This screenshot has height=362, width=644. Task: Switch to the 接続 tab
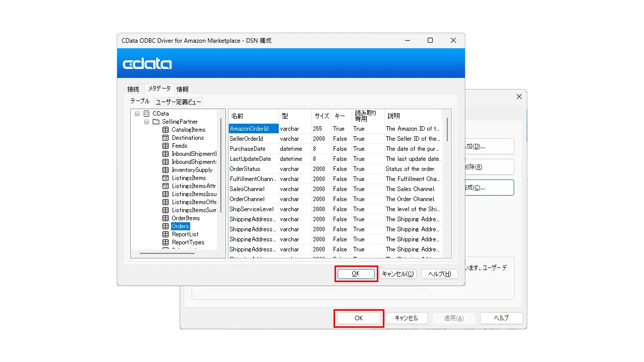point(133,89)
